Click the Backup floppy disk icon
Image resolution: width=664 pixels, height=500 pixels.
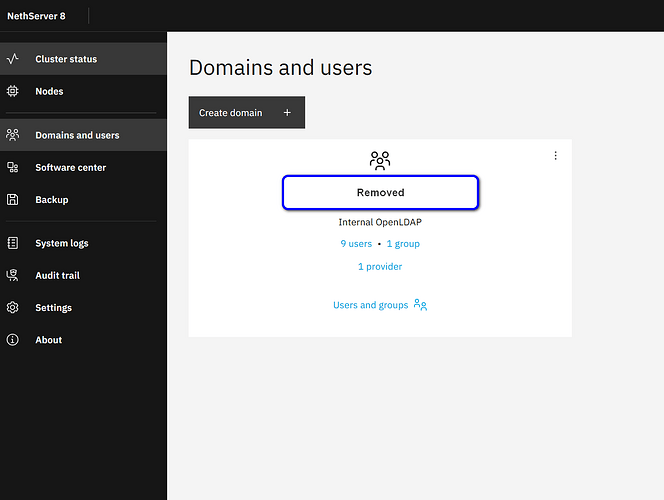pos(13,199)
